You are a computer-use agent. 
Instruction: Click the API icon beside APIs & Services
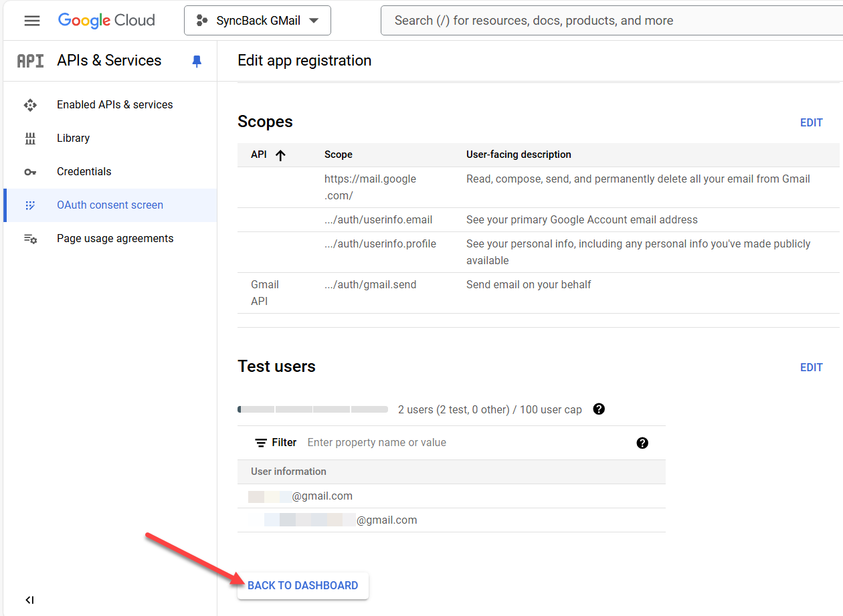pos(30,61)
